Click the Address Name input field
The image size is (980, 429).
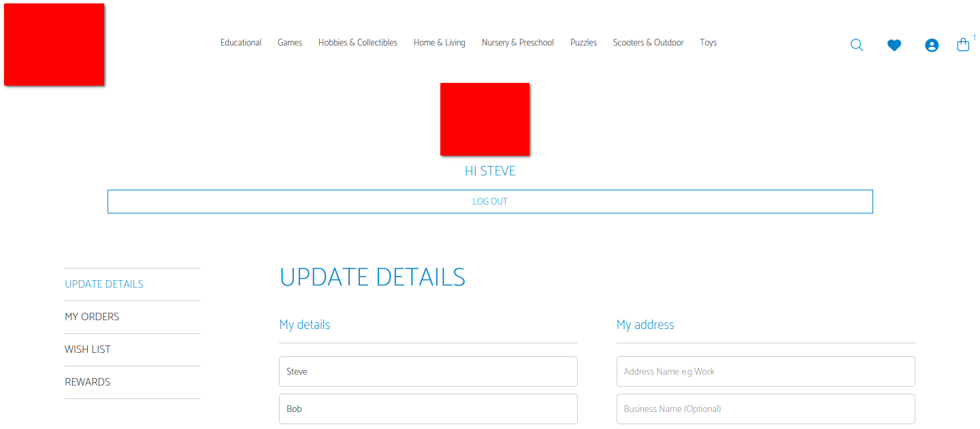click(x=766, y=372)
